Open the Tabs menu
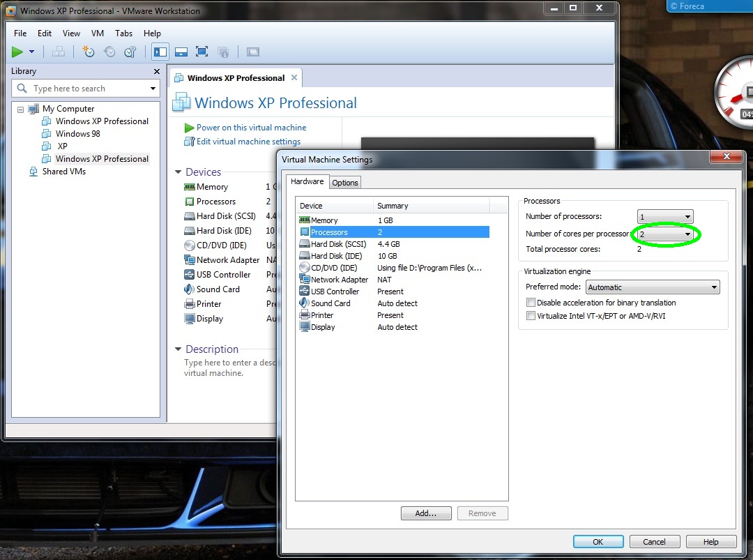The width and height of the screenshot is (753, 560). point(123,33)
